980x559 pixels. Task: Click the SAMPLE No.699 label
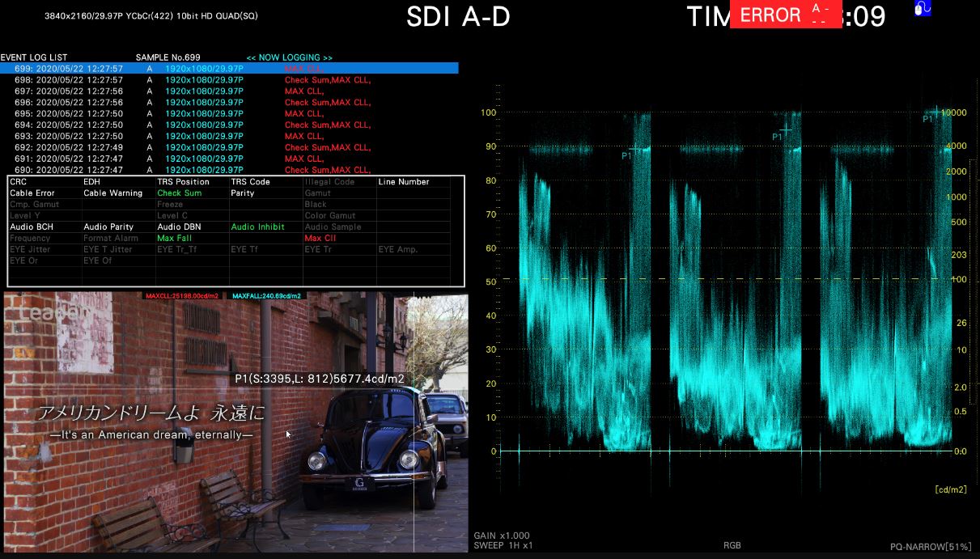tap(168, 57)
